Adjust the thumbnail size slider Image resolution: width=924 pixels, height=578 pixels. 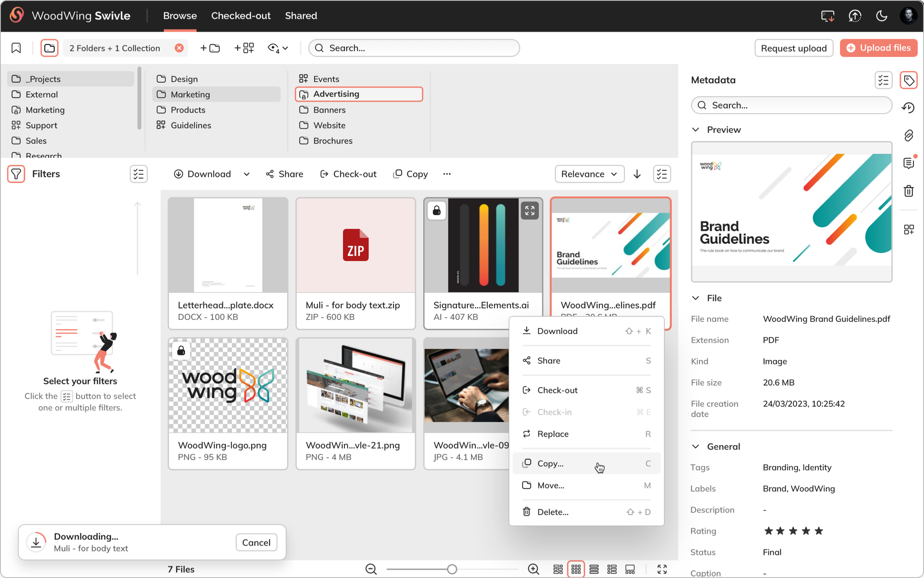452,569
